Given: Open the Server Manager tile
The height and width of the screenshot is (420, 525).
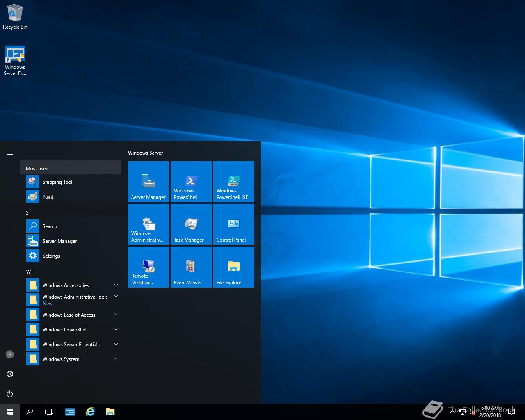Looking at the screenshot, I should (148, 182).
